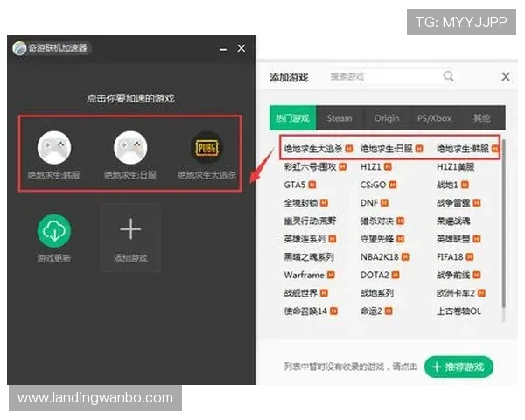Click the plus 添加游戏 tile
The height and width of the screenshot is (420, 525).
130,237
